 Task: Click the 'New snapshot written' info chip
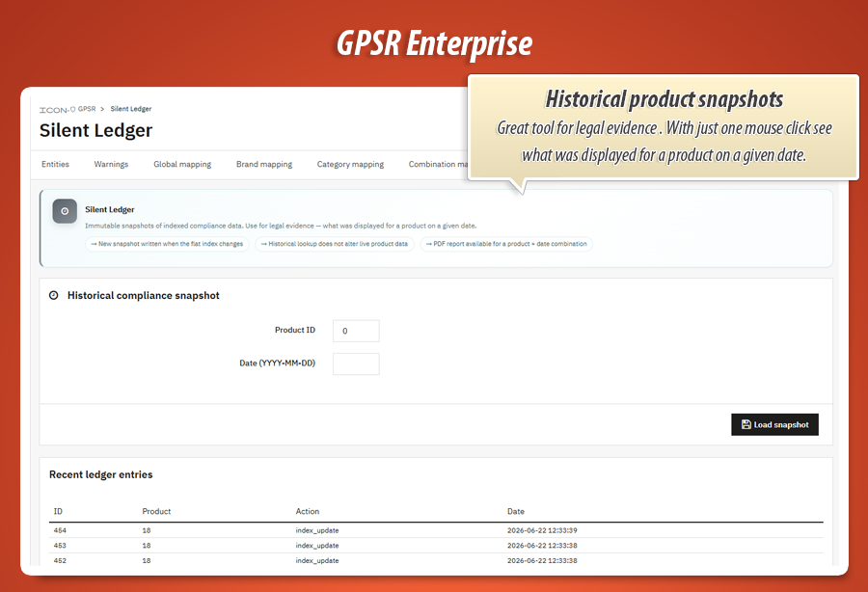(x=167, y=244)
